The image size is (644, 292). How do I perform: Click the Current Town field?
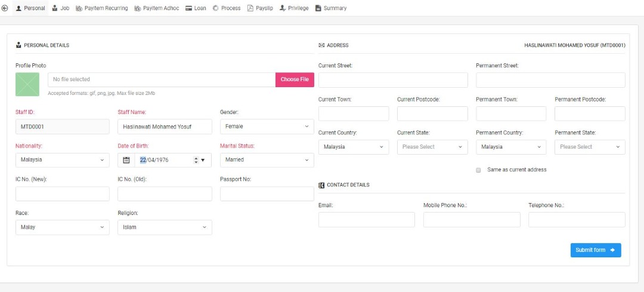click(x=354, y=114)
